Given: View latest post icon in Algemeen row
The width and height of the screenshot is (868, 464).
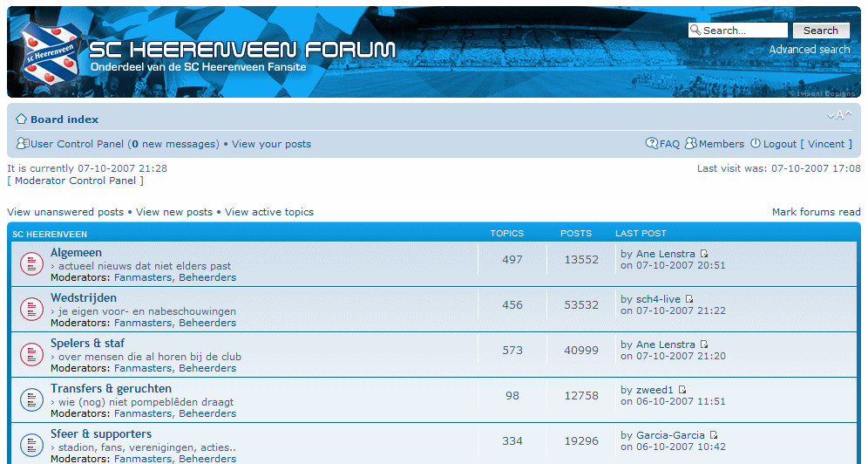Looking at the screenshot, I should [x=703, y=254].
